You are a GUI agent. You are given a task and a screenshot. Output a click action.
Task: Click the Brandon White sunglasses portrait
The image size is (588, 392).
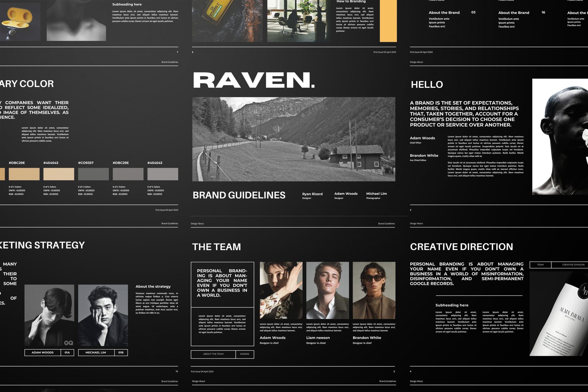click(374, 290)
